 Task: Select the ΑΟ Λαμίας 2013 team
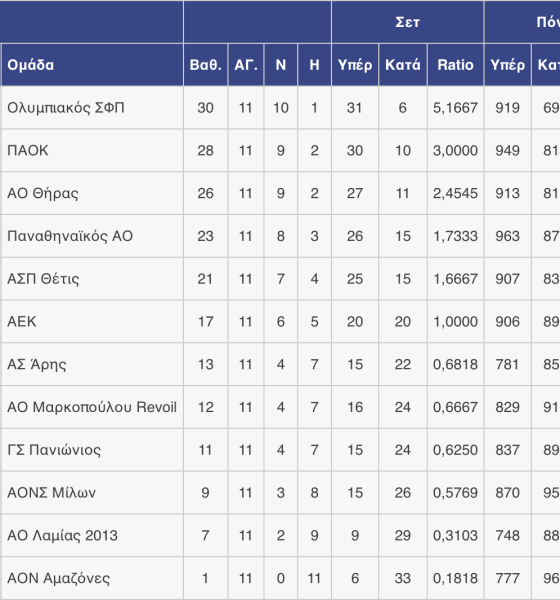click(x=62, y=535)
